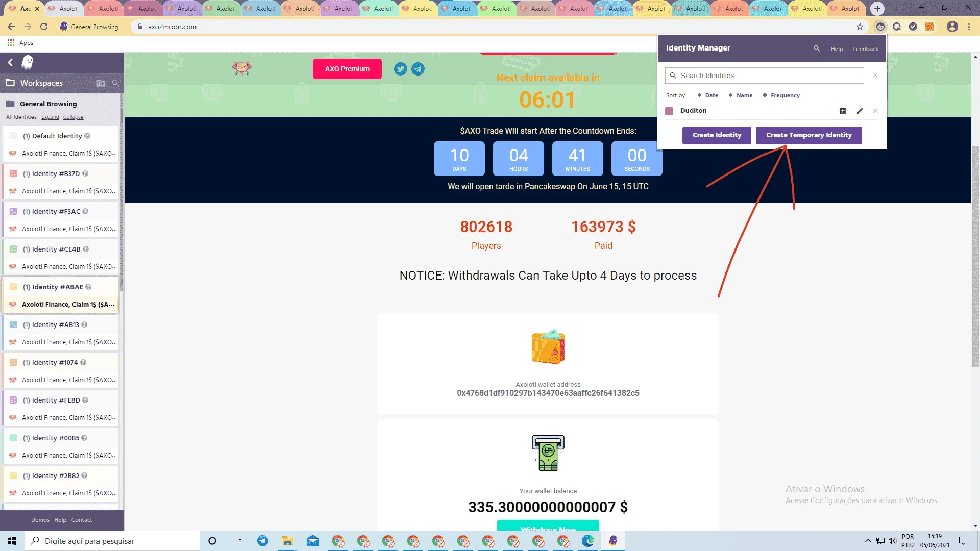Click the Create Identity button

pos(717,135)
